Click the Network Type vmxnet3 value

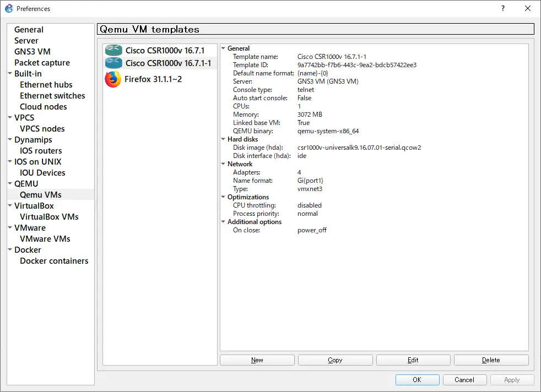tap(310, 189)
